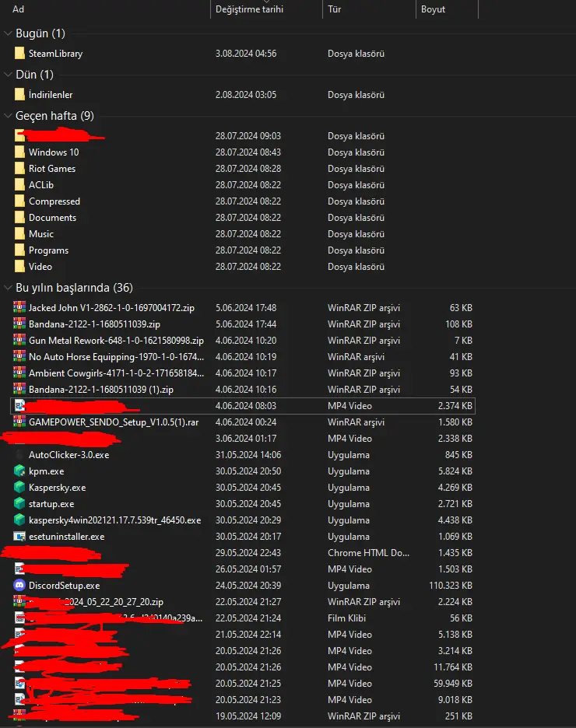Click file name ending 2024_05_22_20_27_20.zip
Viewport: 576px width, 728px height.
[96, 602]
